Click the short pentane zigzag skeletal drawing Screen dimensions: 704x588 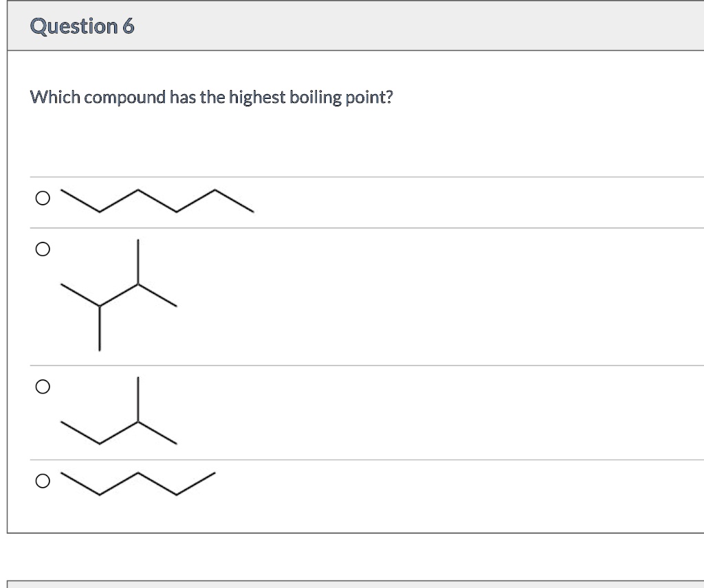137,484
